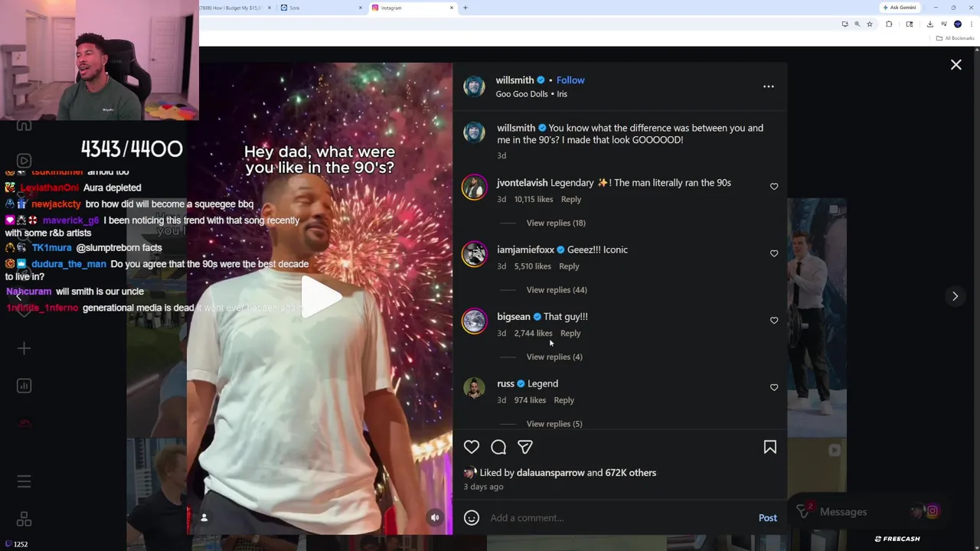Open willsmith's avatar in the post header

click(x=474, y=86)
